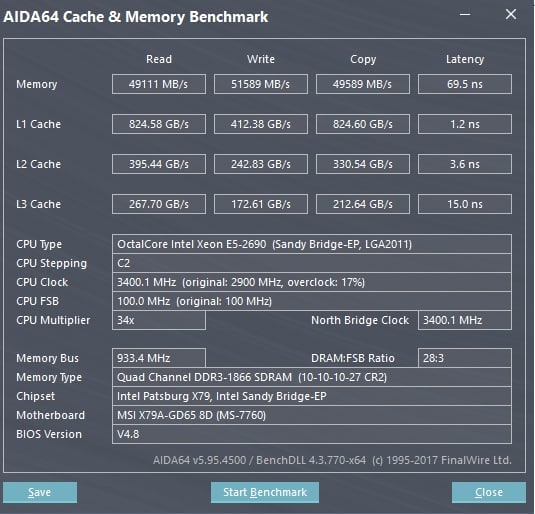Image resolution: width=535 pixels, height=514 pixels.
Task: Click L3 Cache Read 267.70 GB/s
Action: [x=159, y=204]
